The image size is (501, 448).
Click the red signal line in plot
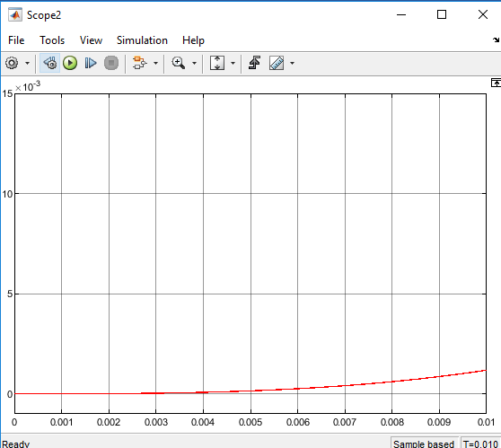point(392,382)
